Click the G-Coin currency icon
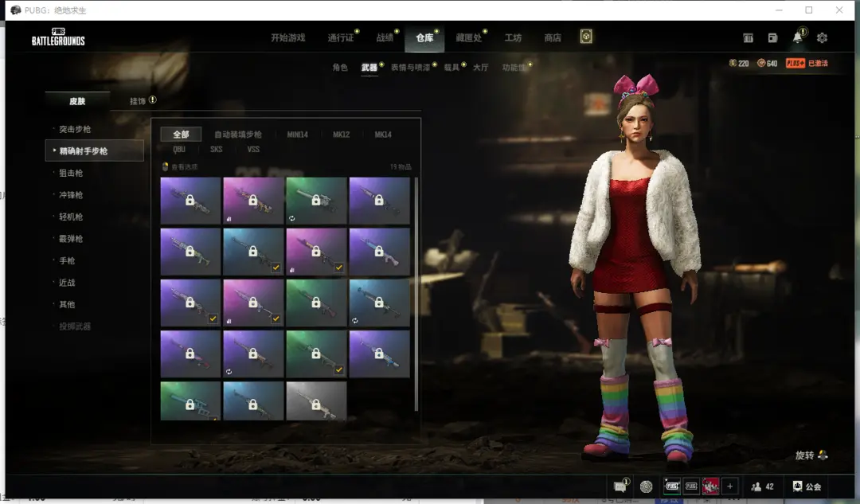 (x=733, y=63)
